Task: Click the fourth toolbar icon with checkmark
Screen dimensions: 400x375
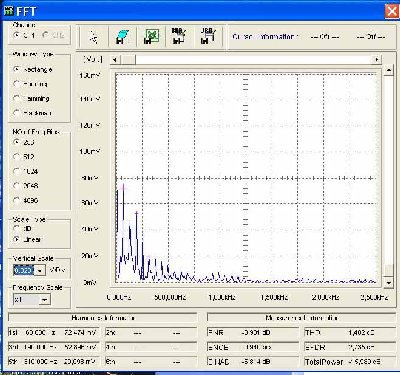Action: click(x=179, y=37)
